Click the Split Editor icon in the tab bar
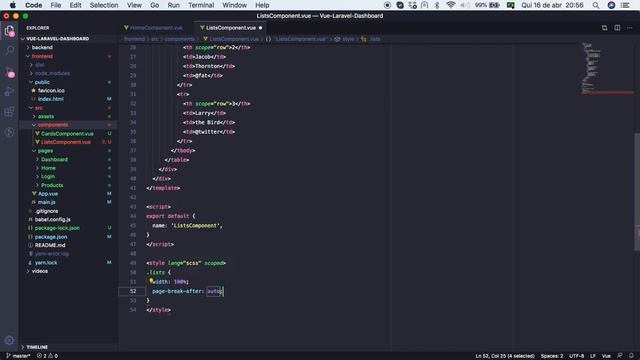This screenshot has height=360, width=640. (x=617, y=28)
